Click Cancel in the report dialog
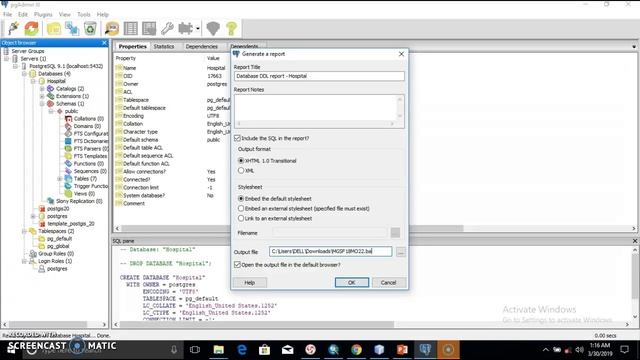The image size is (640, 360). coord(388,282)
